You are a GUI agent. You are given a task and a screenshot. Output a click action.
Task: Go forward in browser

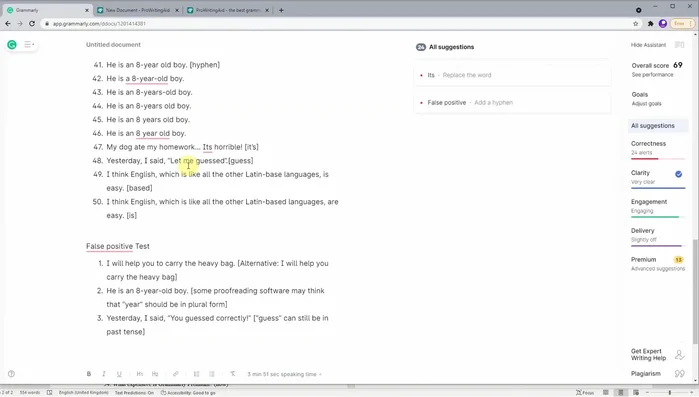(x=20, y=24)
